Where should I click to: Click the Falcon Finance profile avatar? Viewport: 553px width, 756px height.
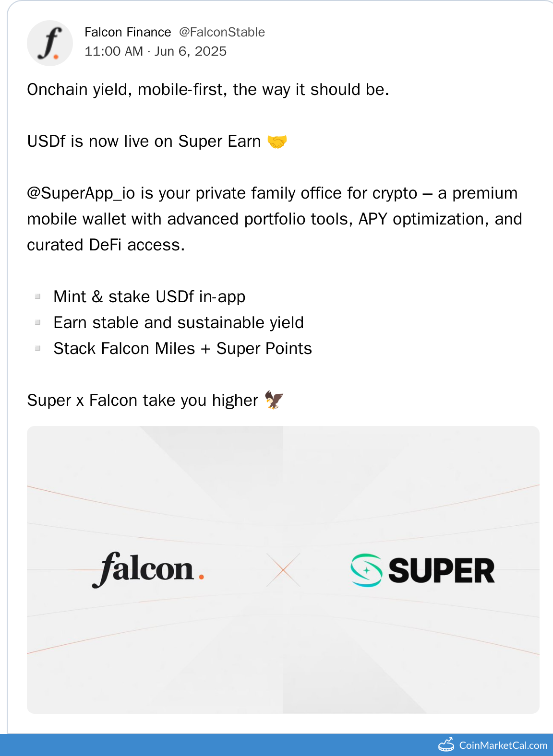coord(50,43)
